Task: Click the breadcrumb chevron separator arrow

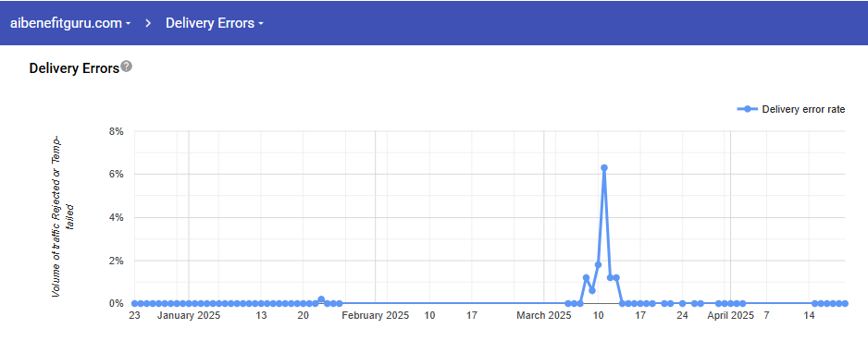Action: [x=148, y=23]
